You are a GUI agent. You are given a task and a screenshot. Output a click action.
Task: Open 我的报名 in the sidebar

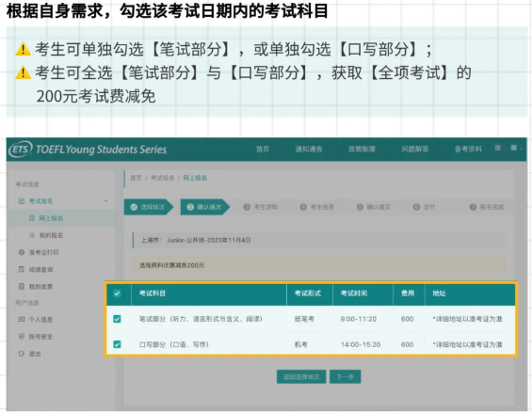click(x=51, y=235)
